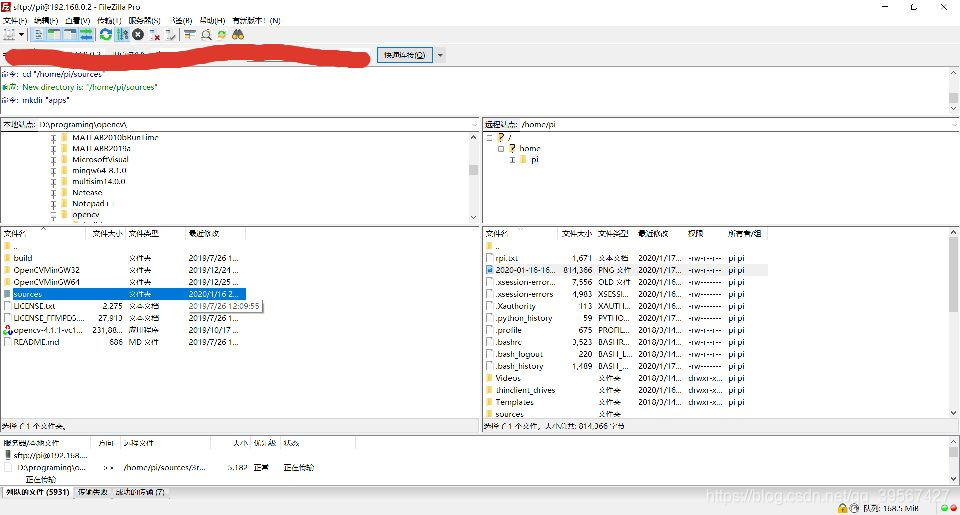Collapse the remote home tree node
Screen dimensions: 960x515
(x=501, y=149)
